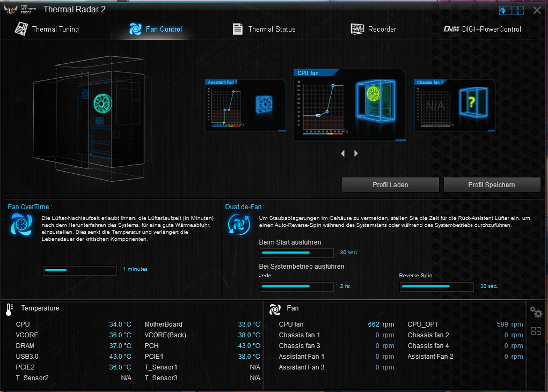Open the DIGI+PowerControl tab

483,29
